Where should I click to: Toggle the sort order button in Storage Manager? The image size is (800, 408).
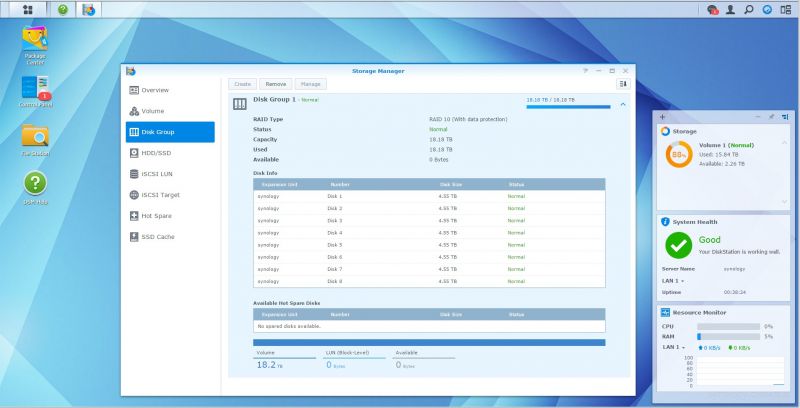[623, 84]
